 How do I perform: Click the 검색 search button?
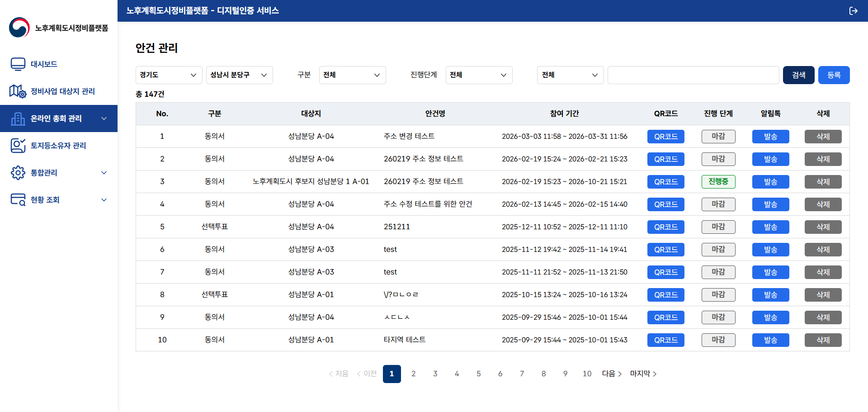[x=798, y=75]
